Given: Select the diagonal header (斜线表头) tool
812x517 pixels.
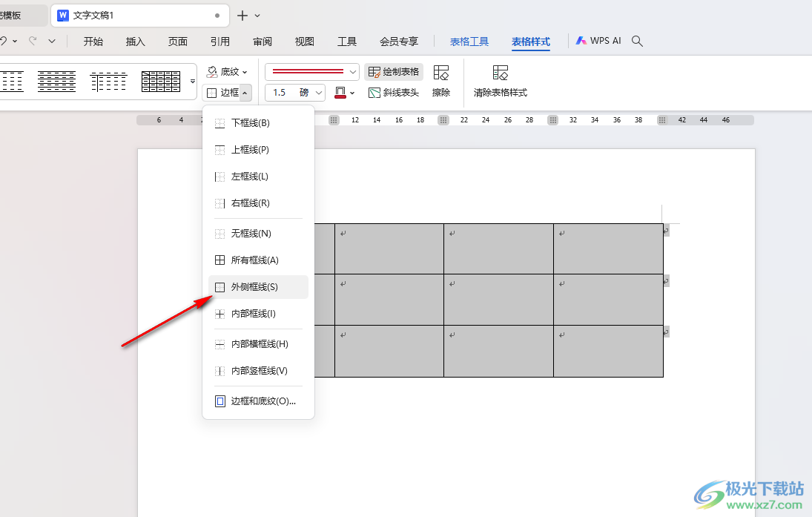Looking at the screenshot, I should tap(394, 93).
